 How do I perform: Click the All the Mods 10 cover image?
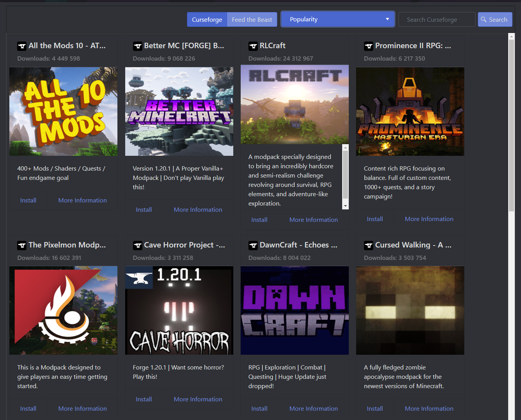[x=63, y=112]
